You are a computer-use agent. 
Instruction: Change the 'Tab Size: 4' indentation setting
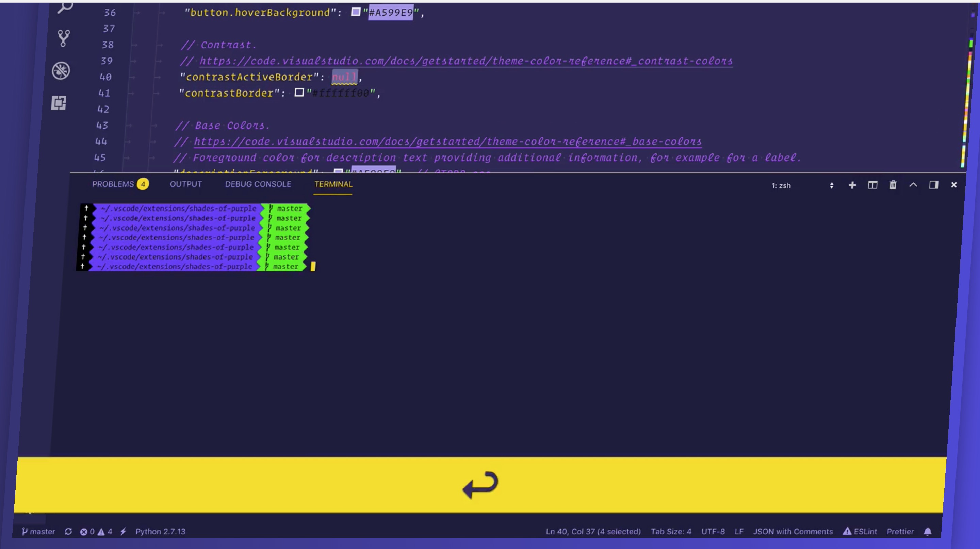tap(671, 532)
